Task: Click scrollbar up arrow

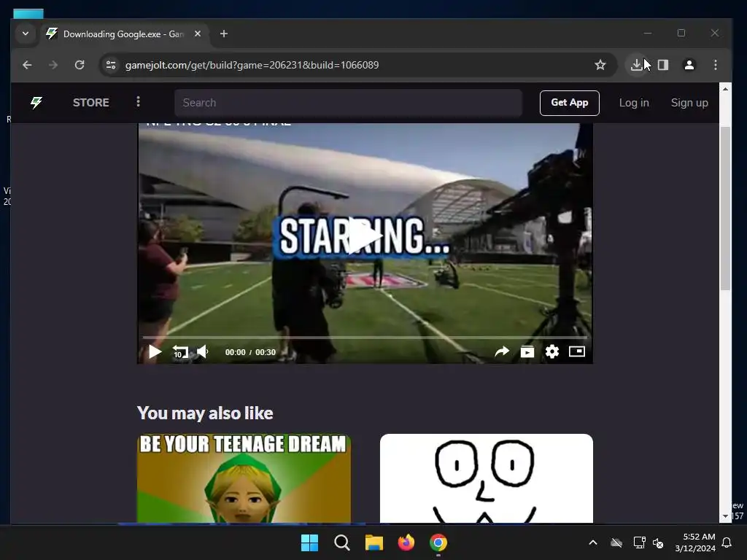Action: click(x=725, y=89)
